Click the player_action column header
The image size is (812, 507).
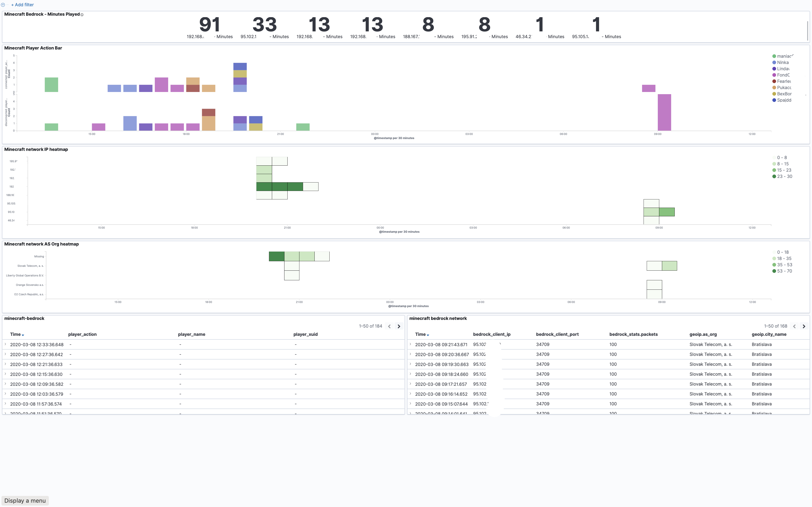82,334
